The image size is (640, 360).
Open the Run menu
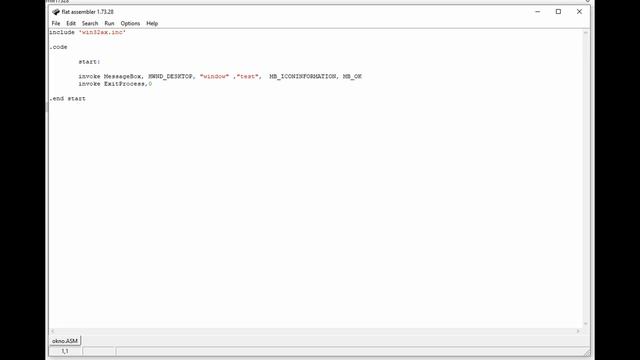tap(109, 23)
